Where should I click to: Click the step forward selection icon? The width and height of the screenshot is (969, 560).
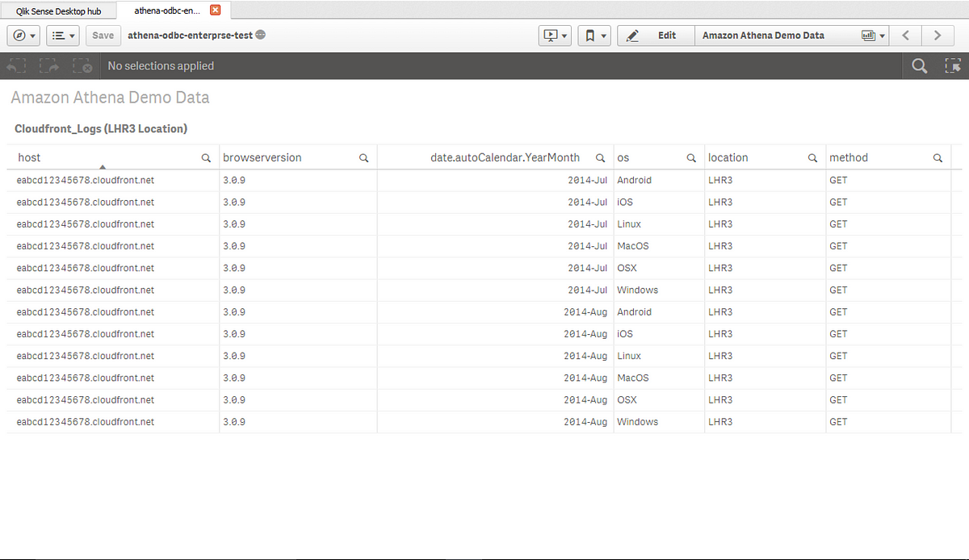coord(50,66)
